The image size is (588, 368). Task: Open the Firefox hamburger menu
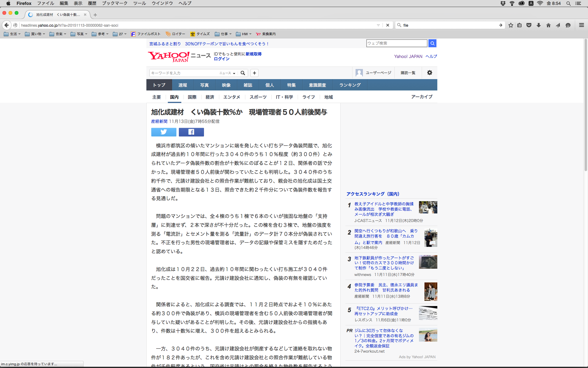coord(581,25)
